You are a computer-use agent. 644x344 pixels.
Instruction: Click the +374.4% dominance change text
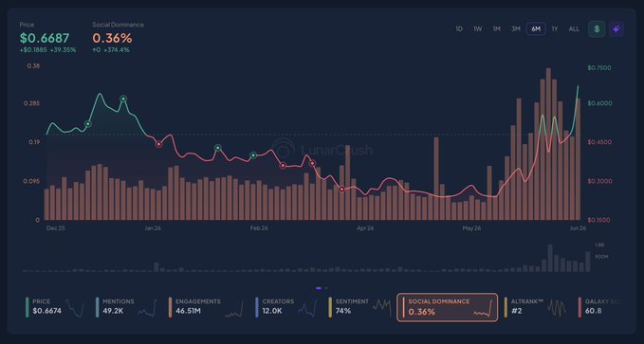pos(117,50)
